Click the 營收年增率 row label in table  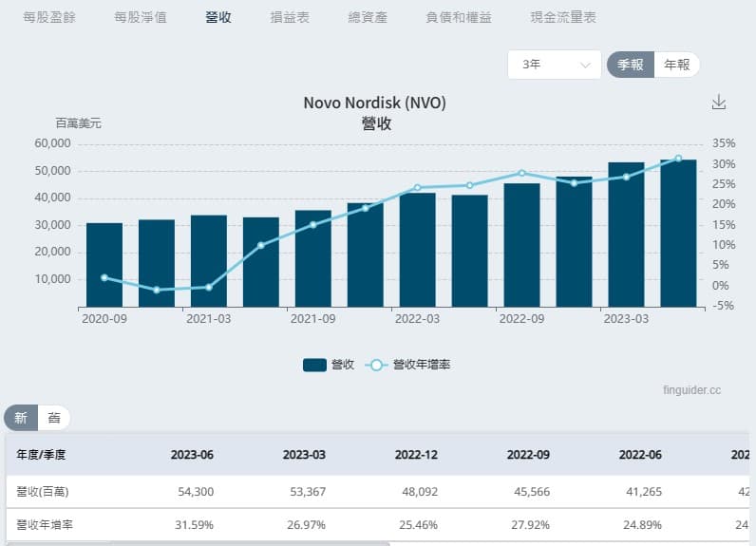(x=45, y=524)
